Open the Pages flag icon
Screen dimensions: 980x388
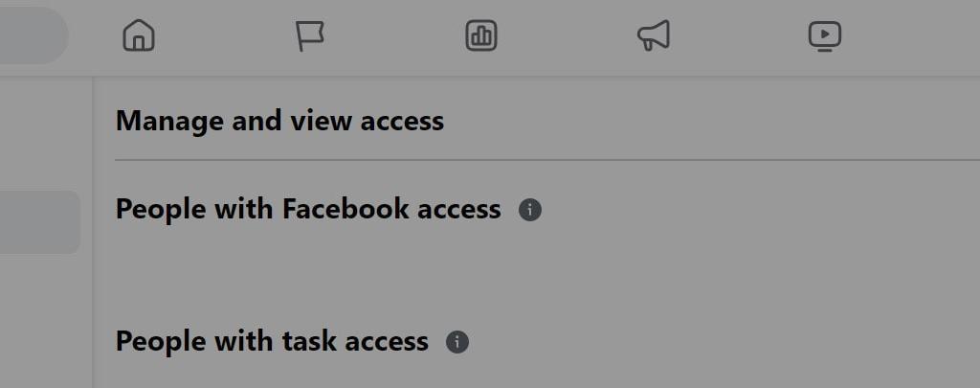pos(309,36)
